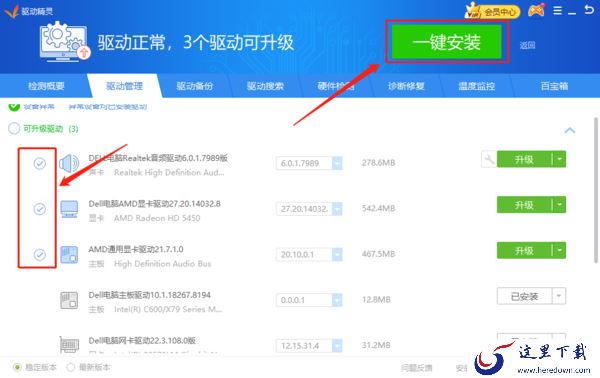Click the speaker icon for Realtek audio driver
This screenshot has width=600, height=378.
tap(69, 163)
